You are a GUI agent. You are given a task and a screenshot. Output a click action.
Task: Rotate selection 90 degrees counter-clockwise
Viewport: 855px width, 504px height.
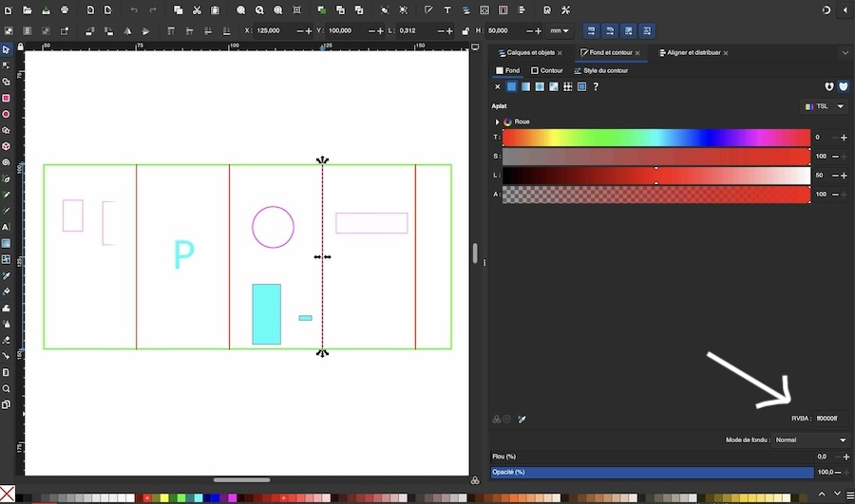pyautogui.click(x=90, y=31)
